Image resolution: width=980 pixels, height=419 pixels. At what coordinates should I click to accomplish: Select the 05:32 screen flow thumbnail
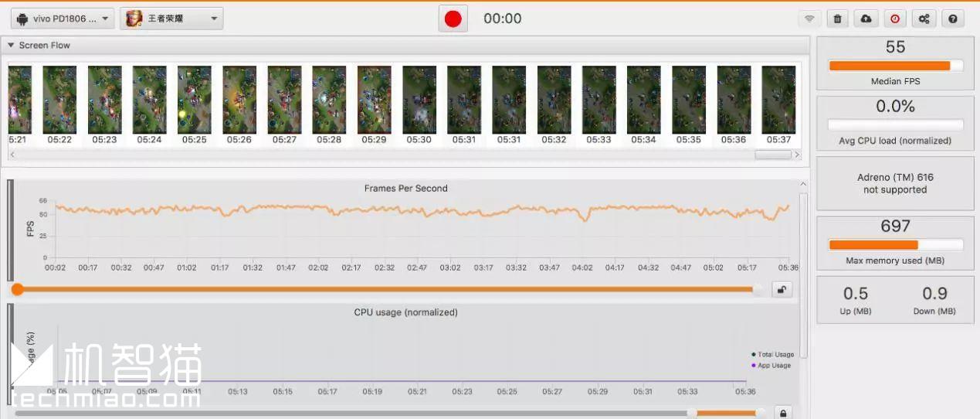click(x=554, y=100)
